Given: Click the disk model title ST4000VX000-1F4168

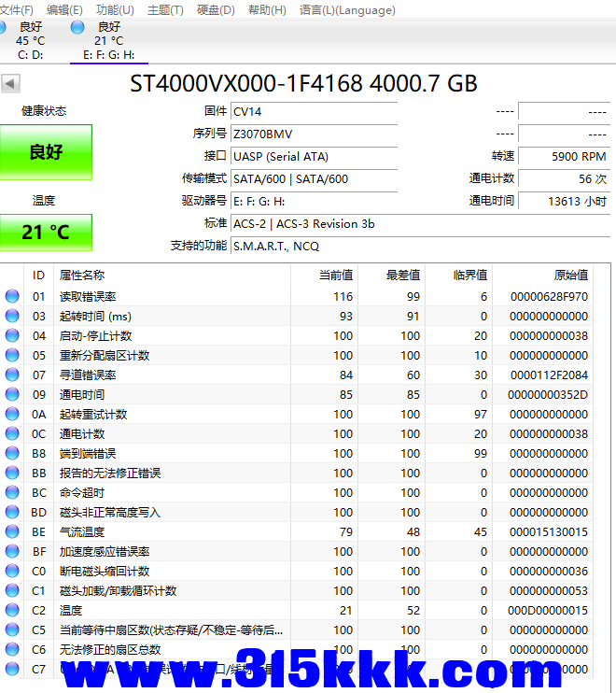Looking at the screenshot, I should point(246,83).
